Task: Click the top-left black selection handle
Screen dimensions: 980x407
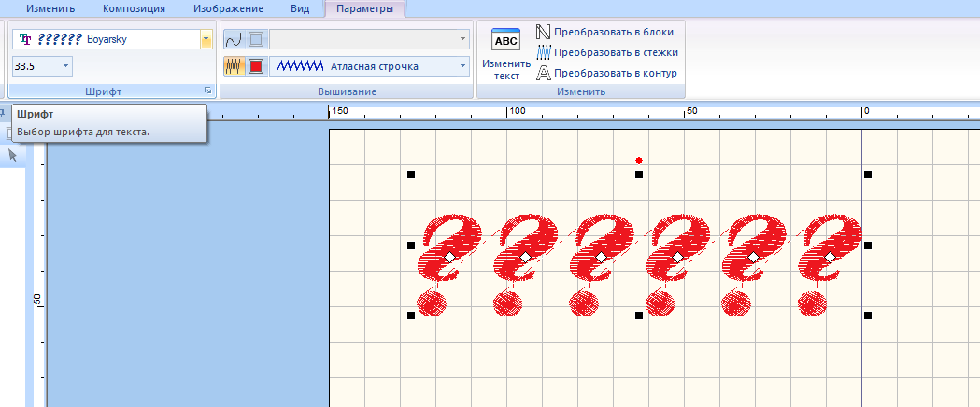Action: (411, 175)
